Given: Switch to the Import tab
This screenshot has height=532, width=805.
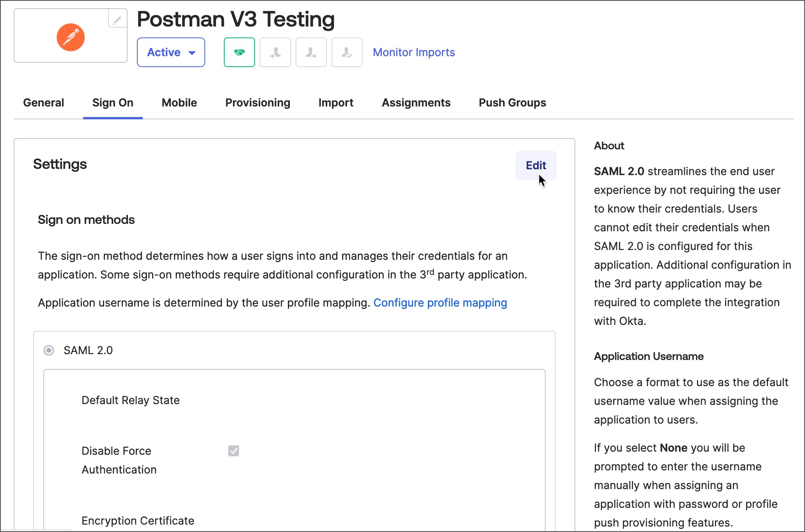Looking at the screenshot, I should (335, 103).
